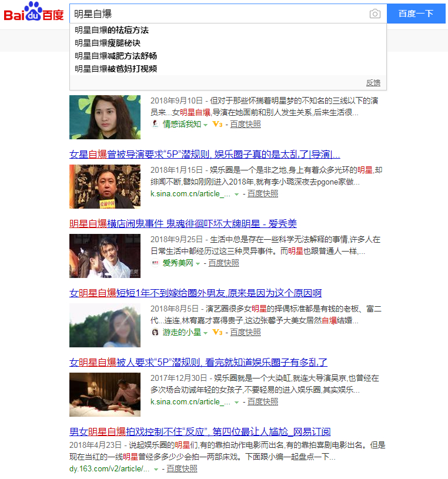
Task: Open camera image search icon
Action: pos(375,14)
